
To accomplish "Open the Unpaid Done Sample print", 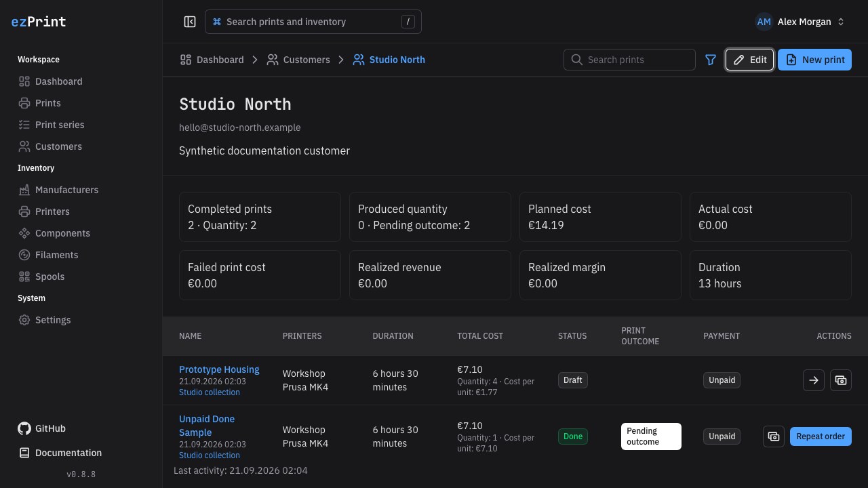I will click(x=207, y=426).
